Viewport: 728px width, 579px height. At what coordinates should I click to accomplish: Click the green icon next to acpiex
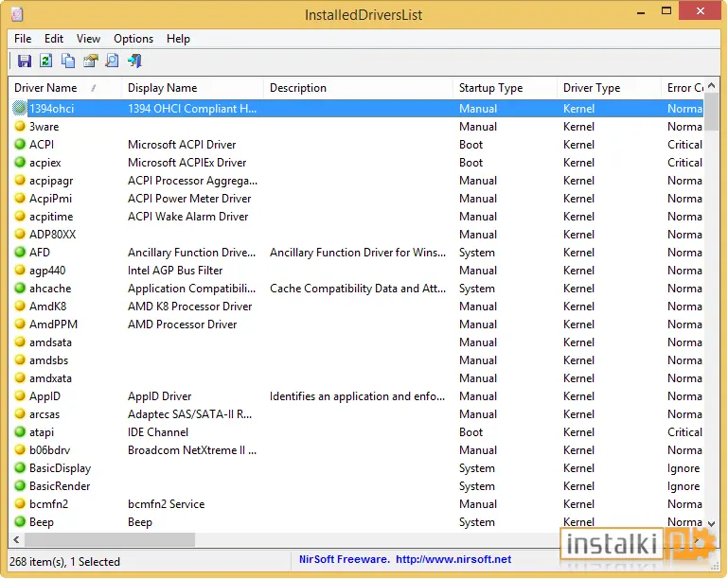point(20,163)
